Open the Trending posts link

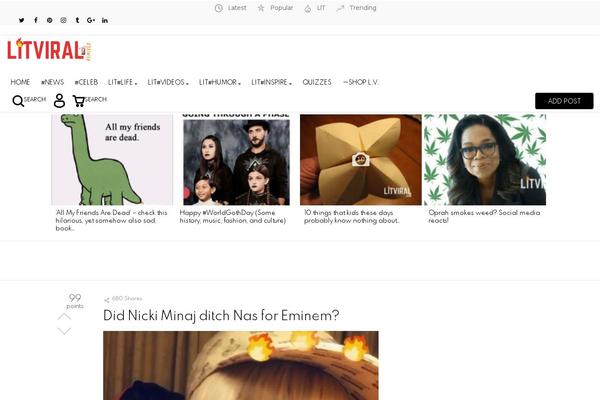362,8
